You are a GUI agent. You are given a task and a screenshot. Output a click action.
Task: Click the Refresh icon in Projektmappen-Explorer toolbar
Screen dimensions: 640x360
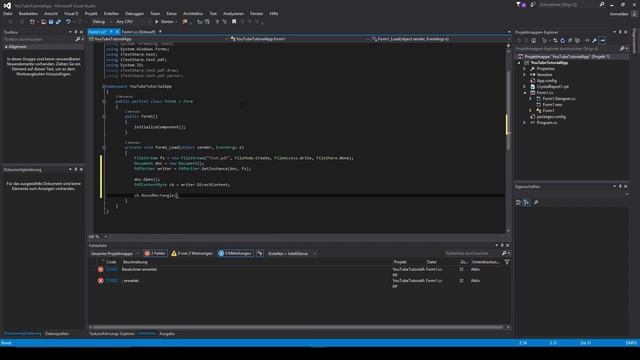coord(562,40)
